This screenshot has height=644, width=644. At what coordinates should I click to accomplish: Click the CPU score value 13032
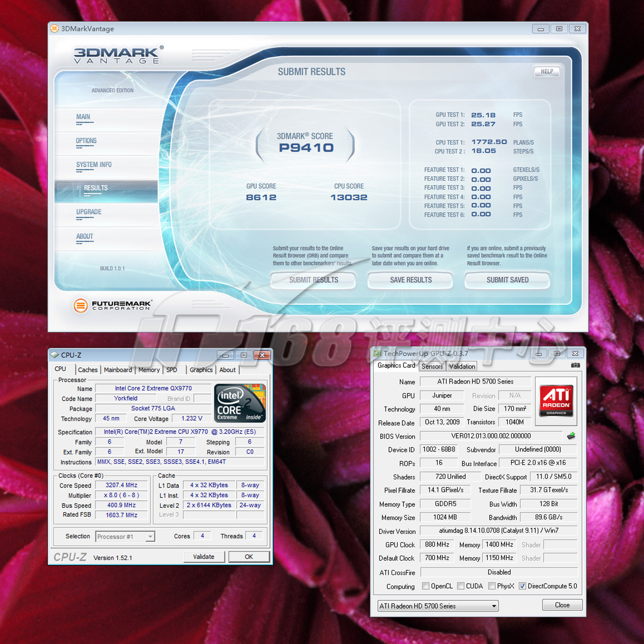coord(349,197)
